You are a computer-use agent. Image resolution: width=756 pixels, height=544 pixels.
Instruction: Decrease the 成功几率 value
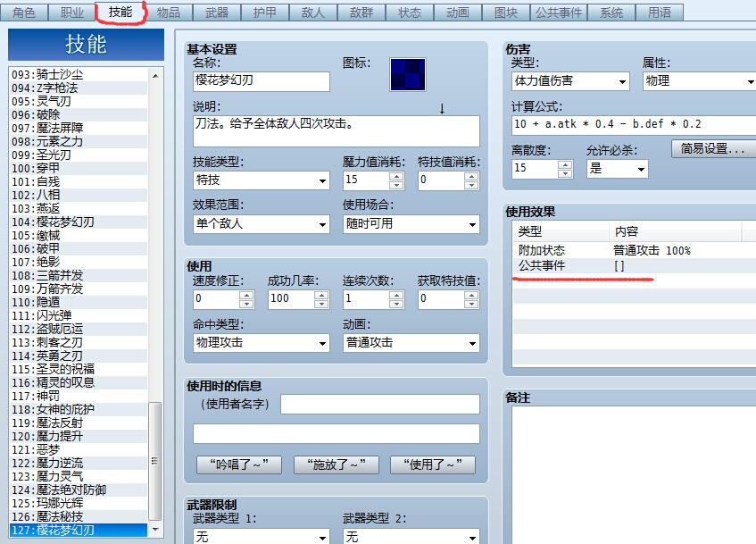(x=321, y=304)
